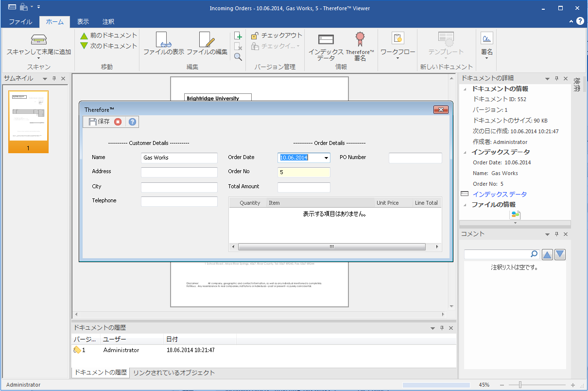Pin the document history panel
The width and height of the screenshot is (588, 391).
[442, 328]
